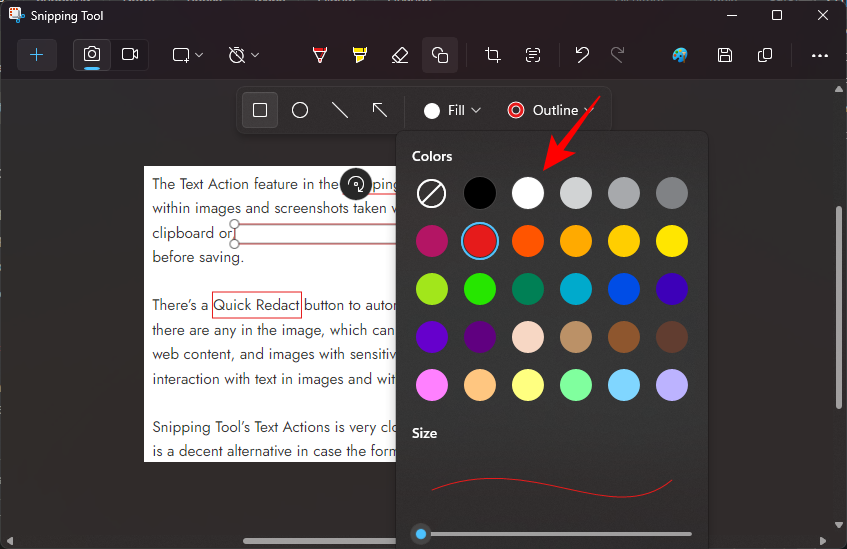The width and height of the screenshot is (847, 549).
Task: Open the Text Actions tool
Action: pos(533,55)
